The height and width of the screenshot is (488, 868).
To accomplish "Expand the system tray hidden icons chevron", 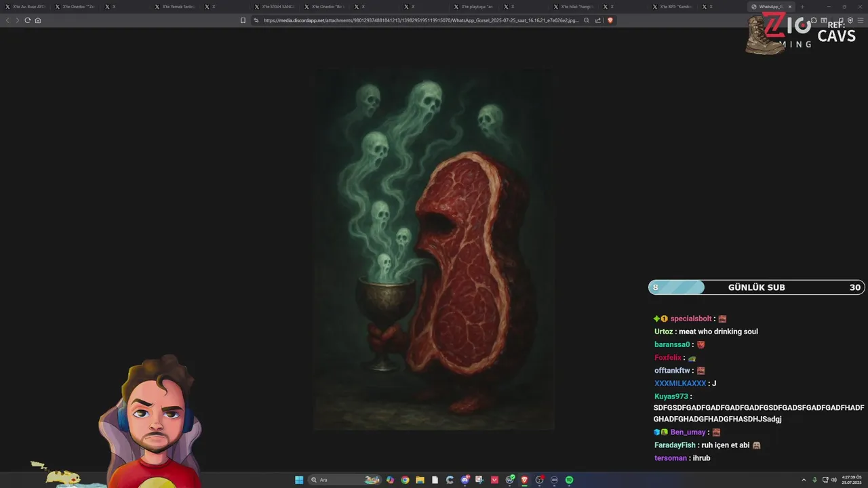I will pyautogui.click(x=804, y=480).
